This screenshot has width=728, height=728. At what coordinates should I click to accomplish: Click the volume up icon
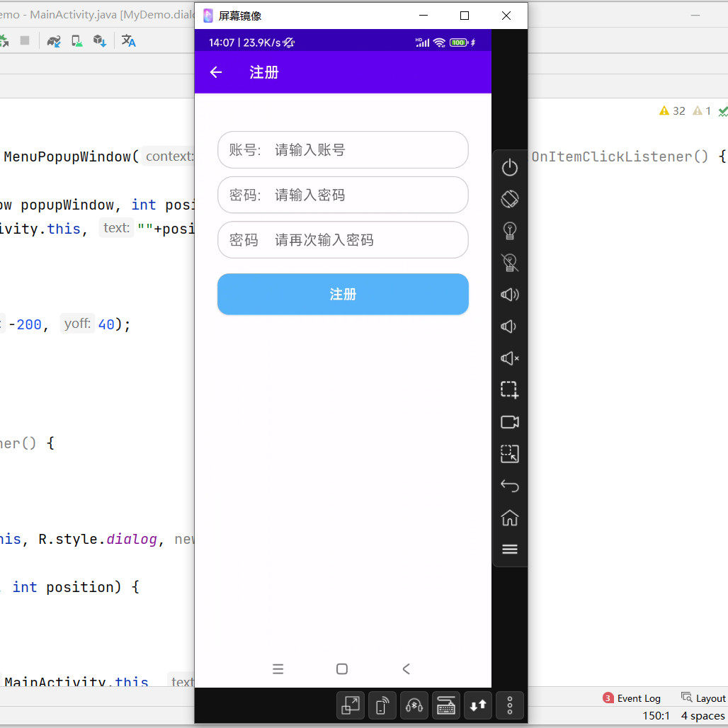[509, 295]
